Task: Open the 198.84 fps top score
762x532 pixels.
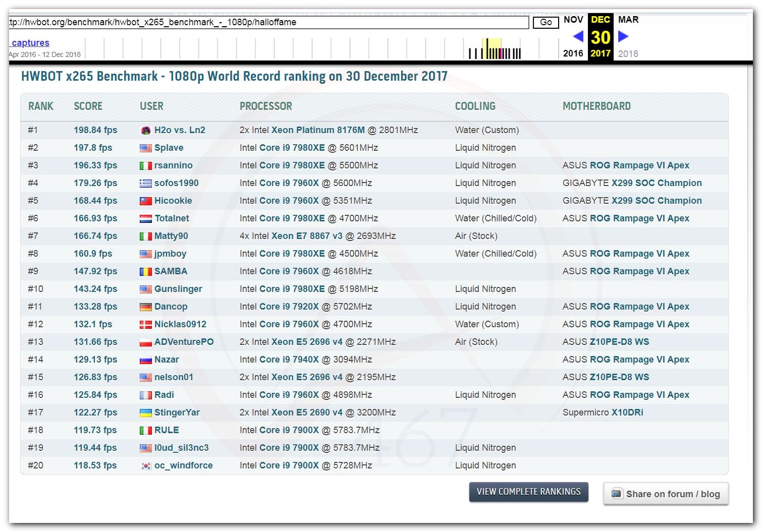Action: point(95,130)
